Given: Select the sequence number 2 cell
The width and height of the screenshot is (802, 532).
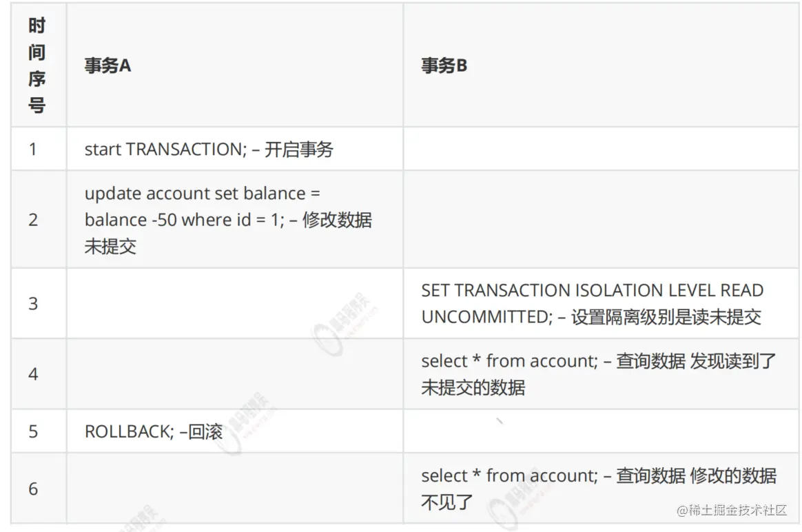Looking at the screenshot, I should coord(33,220).
